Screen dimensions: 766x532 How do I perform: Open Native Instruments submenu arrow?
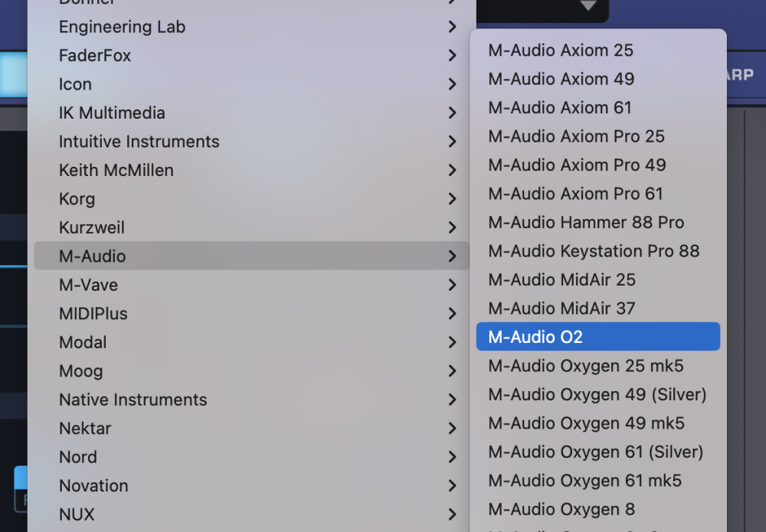click(x=453, y=400)
